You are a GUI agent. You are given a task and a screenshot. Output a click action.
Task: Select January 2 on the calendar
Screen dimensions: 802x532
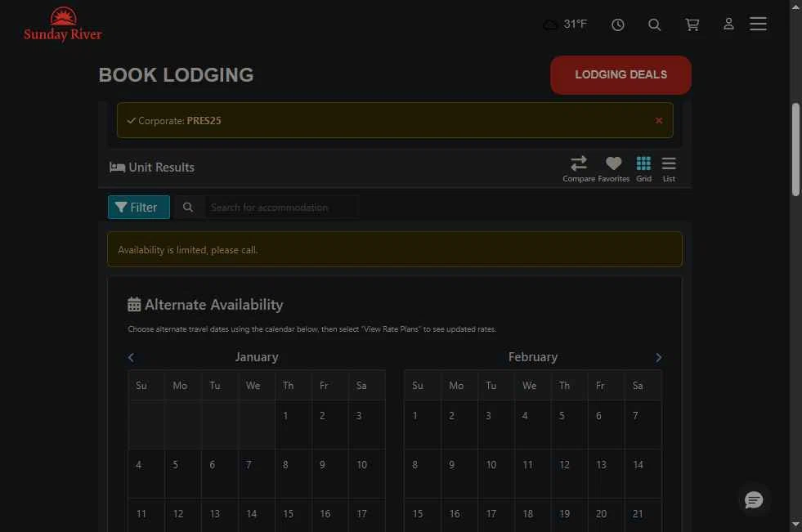tap(330, 425)
